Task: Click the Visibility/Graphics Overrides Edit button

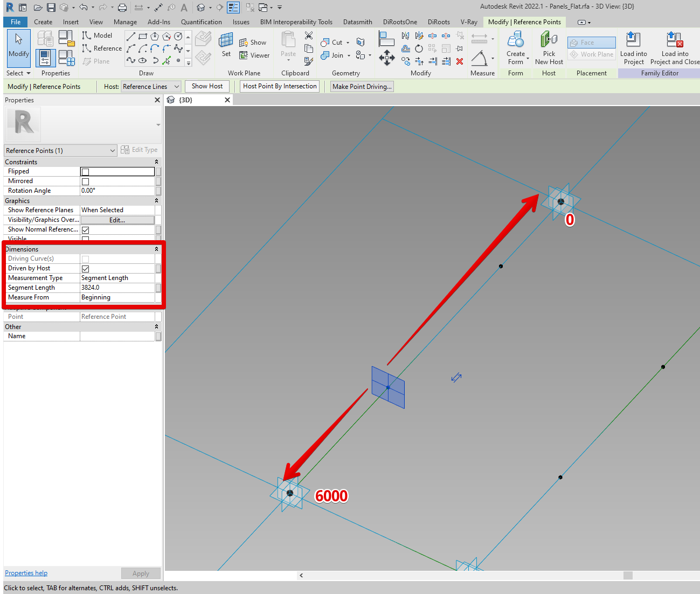Action: click(x=117, y=220)
